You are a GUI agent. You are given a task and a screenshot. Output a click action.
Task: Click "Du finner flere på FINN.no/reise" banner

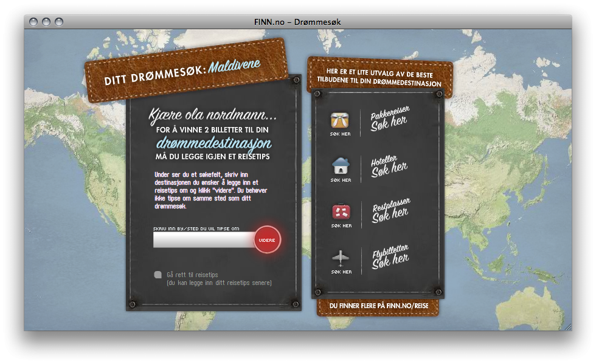click(x=378, y=306)
